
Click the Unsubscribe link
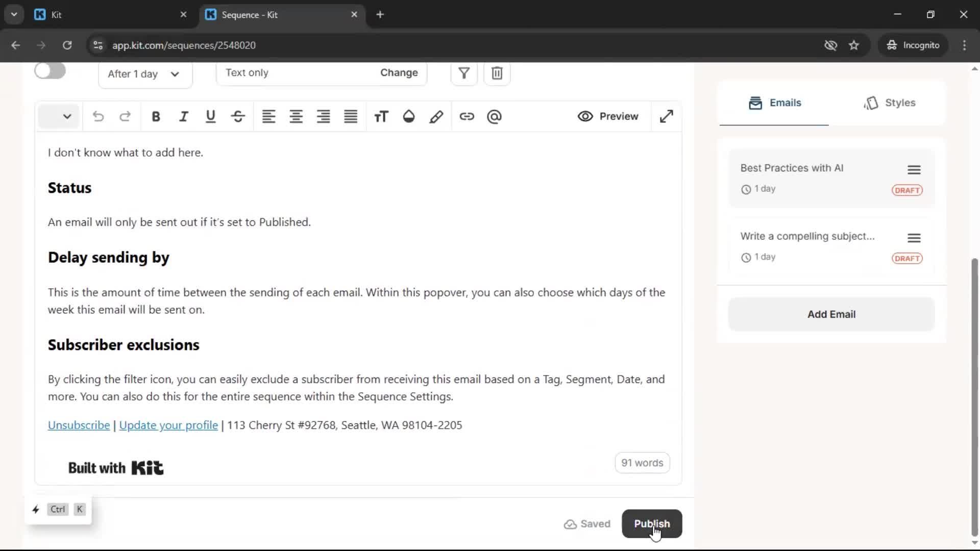(79, 425)
